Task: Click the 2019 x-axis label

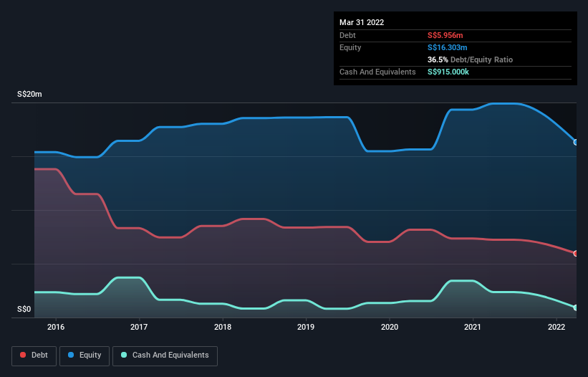Action: (x=306, y=327)
